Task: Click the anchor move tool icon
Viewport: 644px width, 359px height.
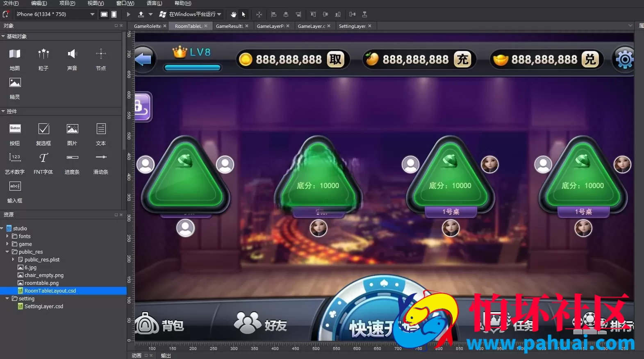Action: point(259,14)
